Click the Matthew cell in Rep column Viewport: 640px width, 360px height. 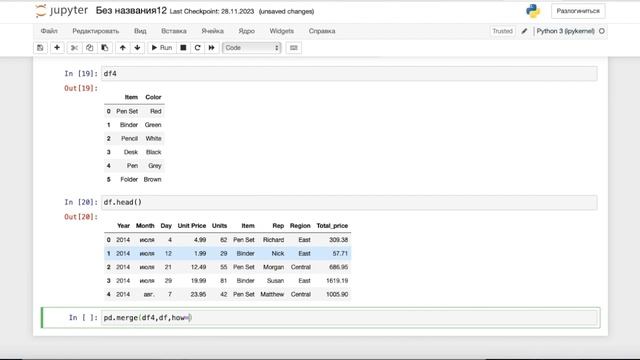[x=272, y=294]
